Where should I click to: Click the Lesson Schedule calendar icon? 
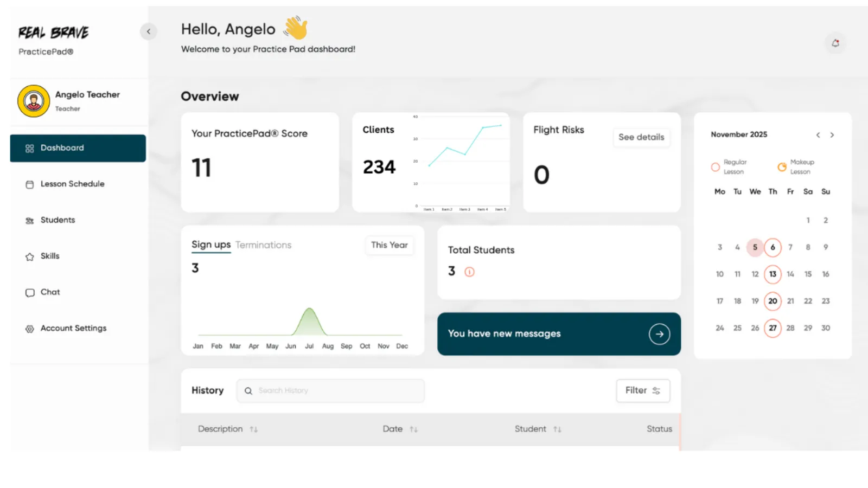(x=30, y=184)
